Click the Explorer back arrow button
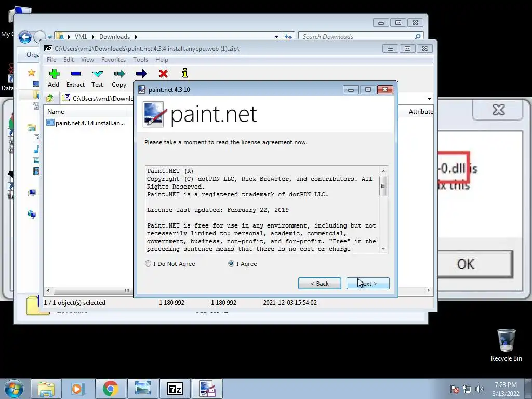 [x=25, y=37]
